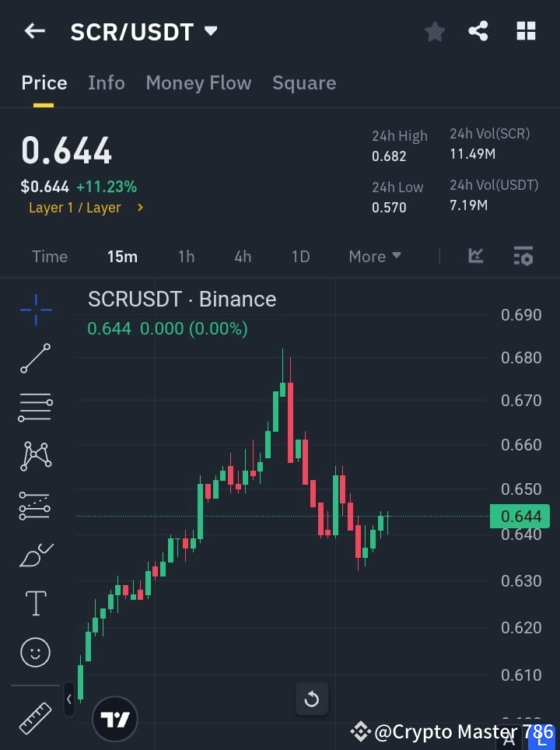Switch to the Money Flow tab
The height and width of the screenshot is (750, 560).
198,82
